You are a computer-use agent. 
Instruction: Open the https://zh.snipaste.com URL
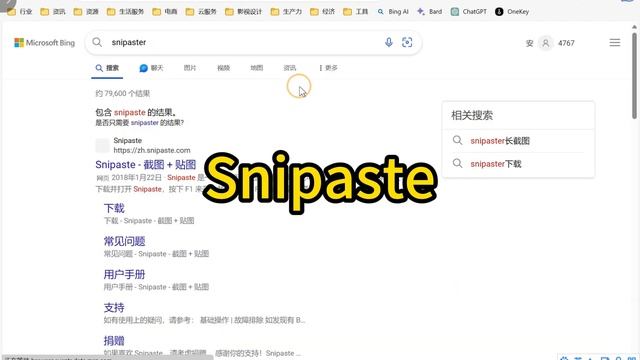pos(152,150)
